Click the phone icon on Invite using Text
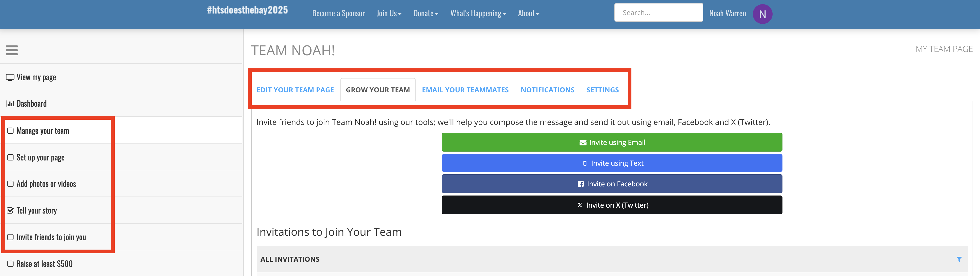The height and width of the screenshot is (276, 980). pos(585,163)
